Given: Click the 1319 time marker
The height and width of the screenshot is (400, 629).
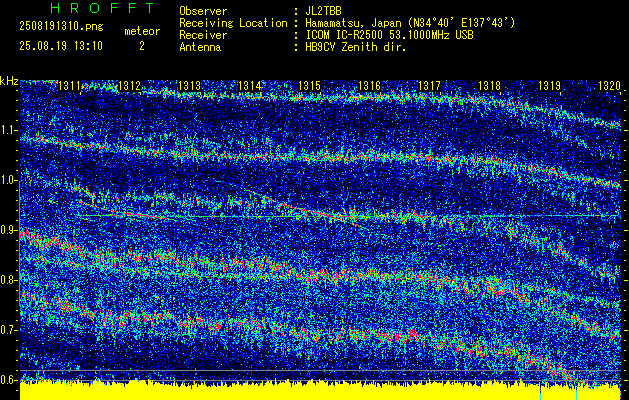Looking at the screenshot, I should [x=549, y=86].
